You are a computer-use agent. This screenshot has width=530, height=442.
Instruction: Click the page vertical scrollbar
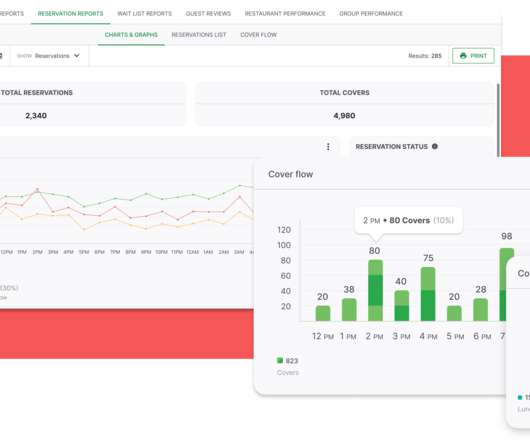click(x=498, y=120)
